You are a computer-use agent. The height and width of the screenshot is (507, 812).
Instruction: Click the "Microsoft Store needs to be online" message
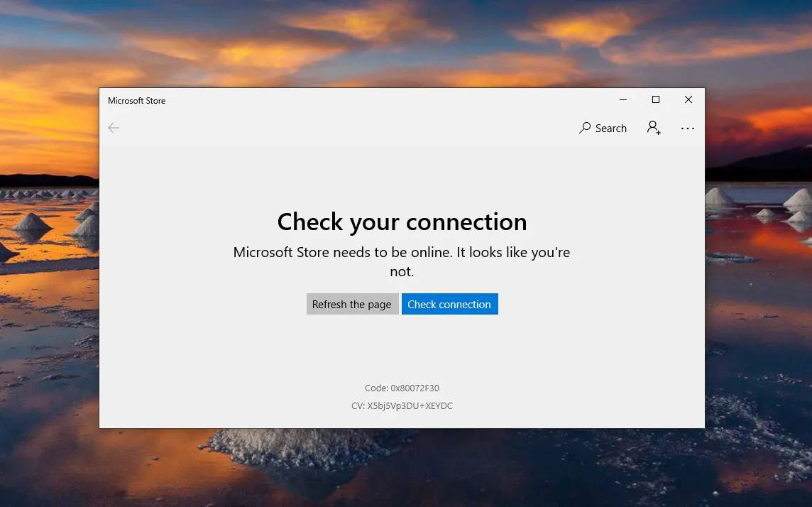402,252
